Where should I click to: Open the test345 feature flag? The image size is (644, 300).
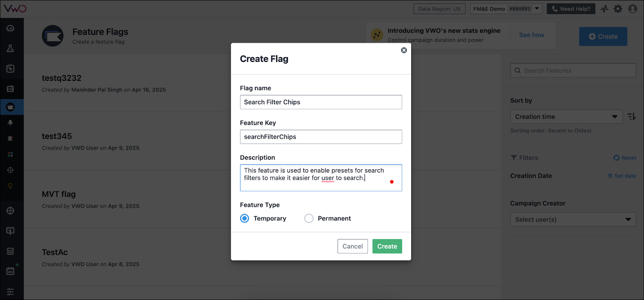click(57, 136)
